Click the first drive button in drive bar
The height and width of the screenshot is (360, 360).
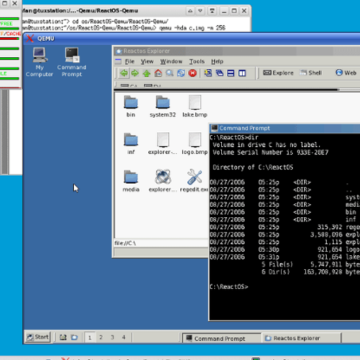pos(129,85)
